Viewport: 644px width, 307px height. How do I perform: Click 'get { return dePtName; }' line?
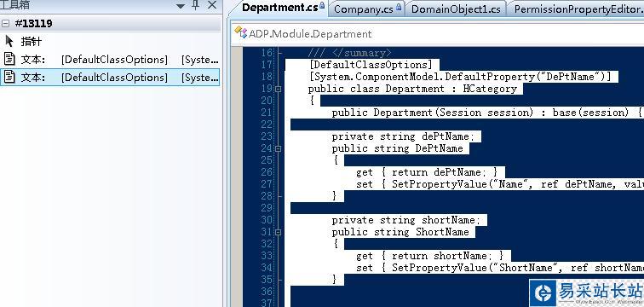427,172
